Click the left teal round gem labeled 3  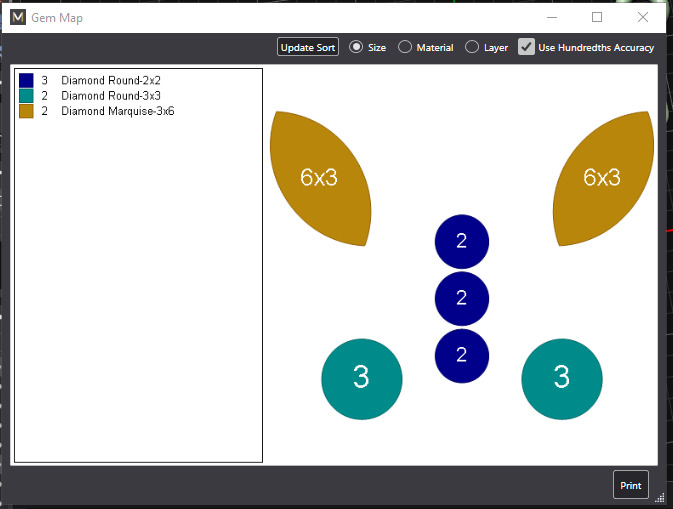pos(362,379)
